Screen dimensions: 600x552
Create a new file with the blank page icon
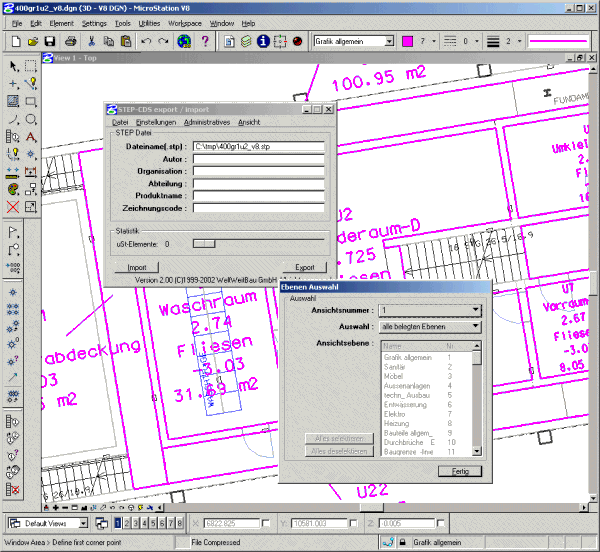[x=16, y=41]
